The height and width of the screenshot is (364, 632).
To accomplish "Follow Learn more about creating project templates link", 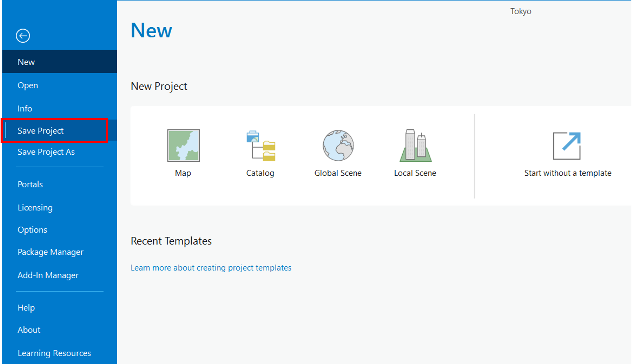I will coord(211,268).
